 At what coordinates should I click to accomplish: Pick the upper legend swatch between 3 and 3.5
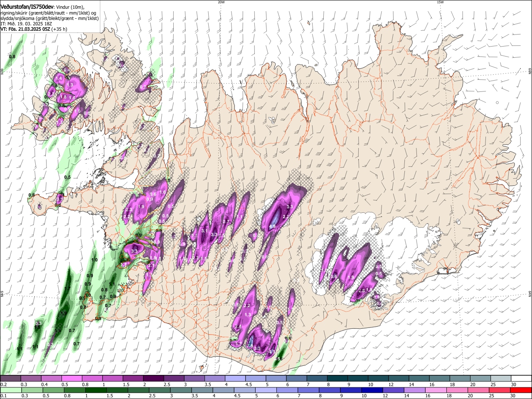195,379
